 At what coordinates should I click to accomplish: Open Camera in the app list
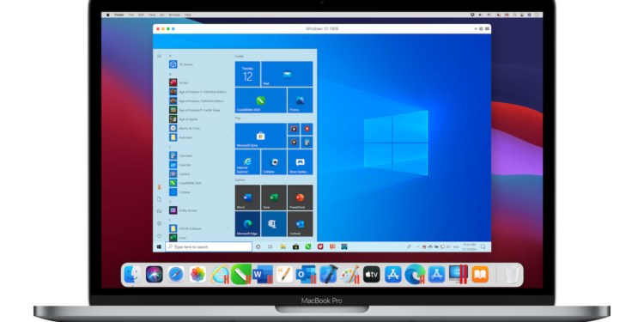(x=179, y=173)
